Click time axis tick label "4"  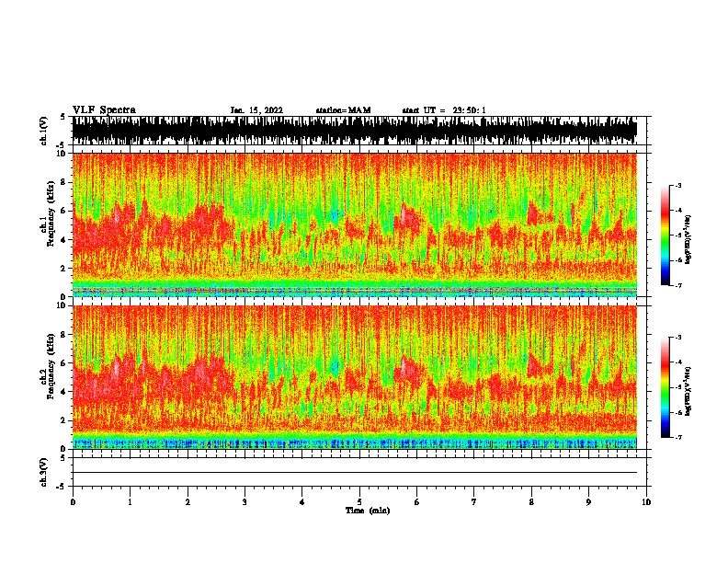302,502
